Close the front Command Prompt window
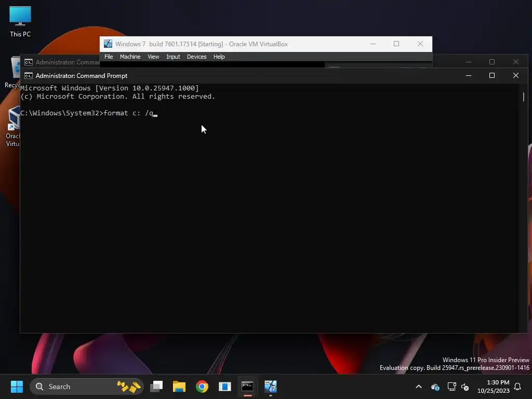The image size is (532, 399). tap(516, 76)
